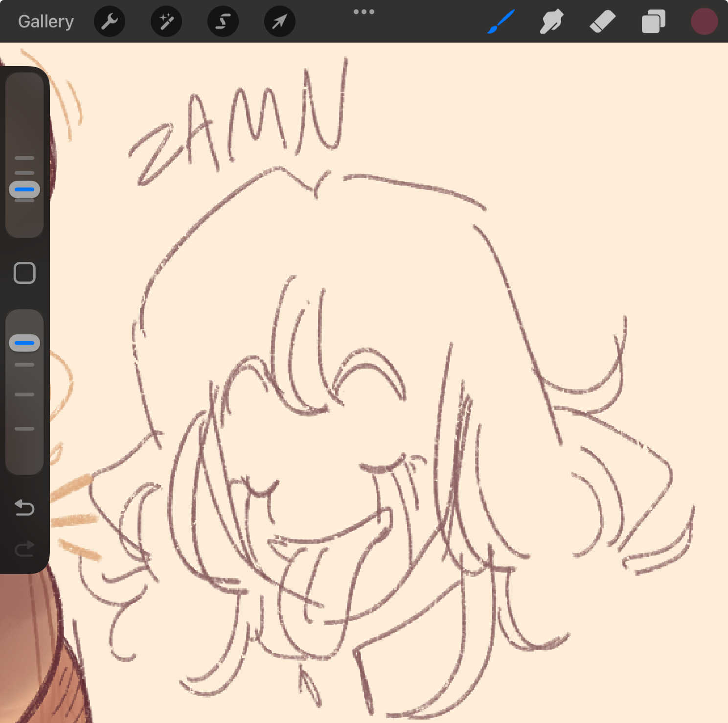Image resolution: width=728 pixels, height=723 pixels.
Task: Open the three-dot menu at top center
Action: [x=364, y=12]
